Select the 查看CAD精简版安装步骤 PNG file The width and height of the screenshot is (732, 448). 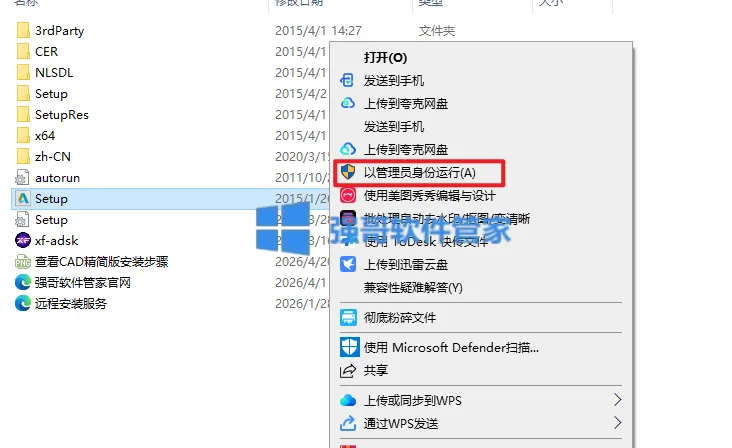click(92, 261)
